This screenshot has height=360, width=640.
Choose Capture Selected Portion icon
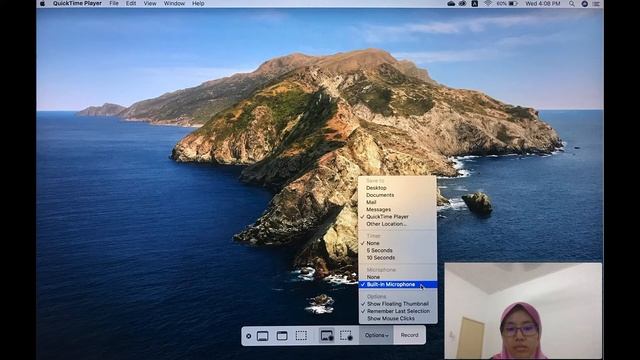(301, 336)
